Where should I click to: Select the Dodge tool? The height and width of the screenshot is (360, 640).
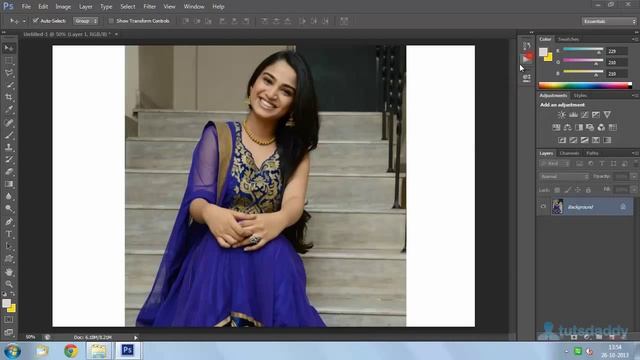click(9, 209)
